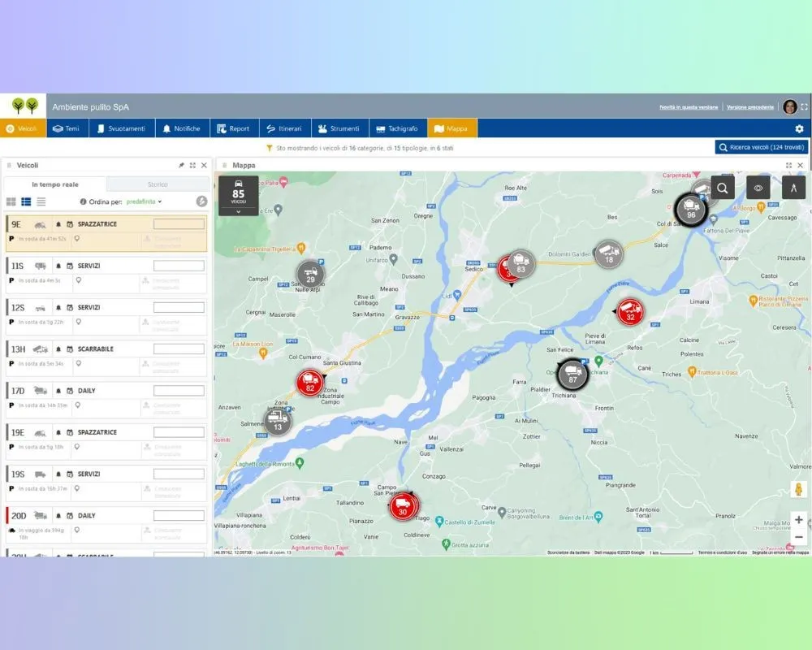Pin the Veicoli panel
Viewport: 812px width, 650px height.
point(181,165)
